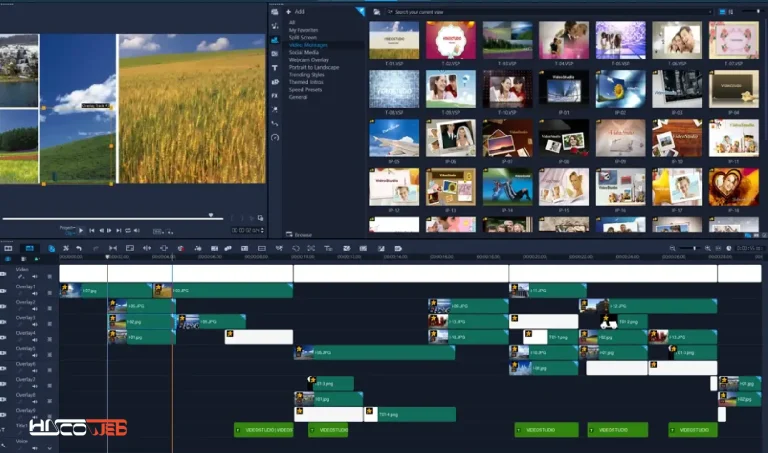
Task: Click the preview scrubber progress bar
Action: click(113, 218)
